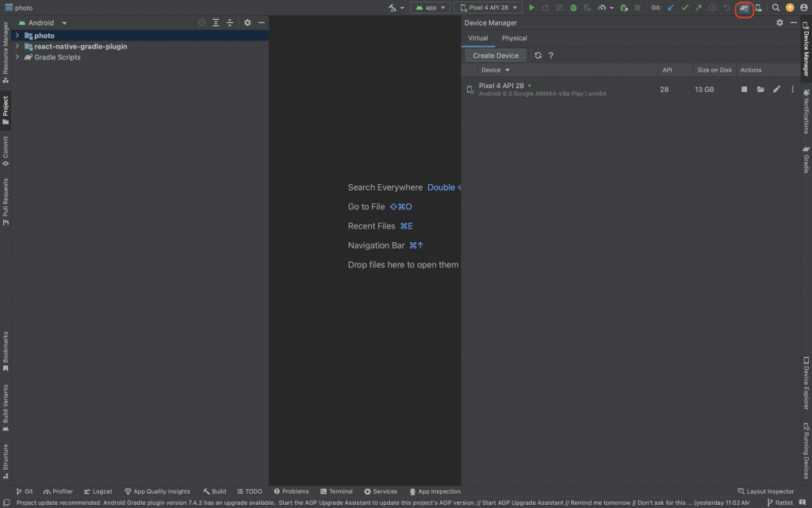This screenshot has height=508, width=812.
Task: Show Git history clock icon
Action: point(713,8)
